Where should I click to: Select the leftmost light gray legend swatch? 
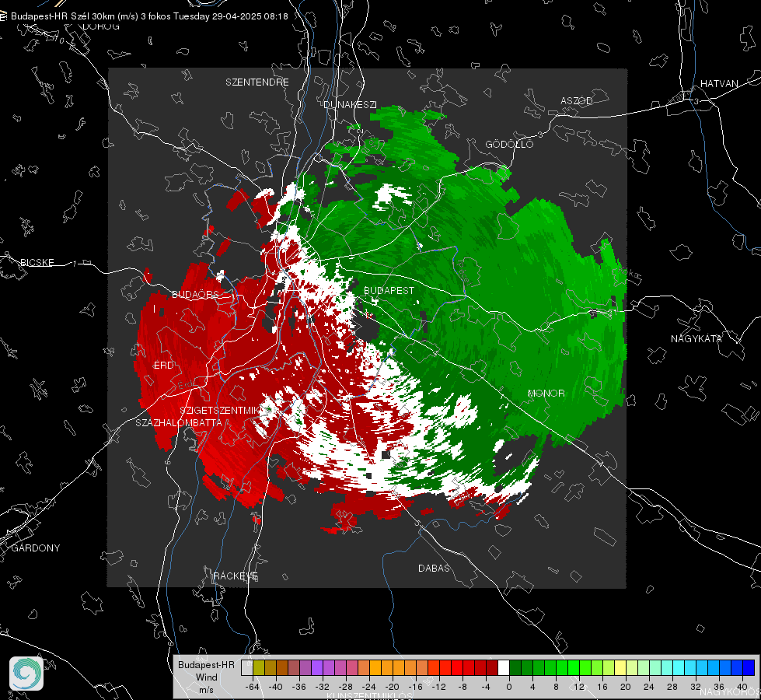point(247,668)
